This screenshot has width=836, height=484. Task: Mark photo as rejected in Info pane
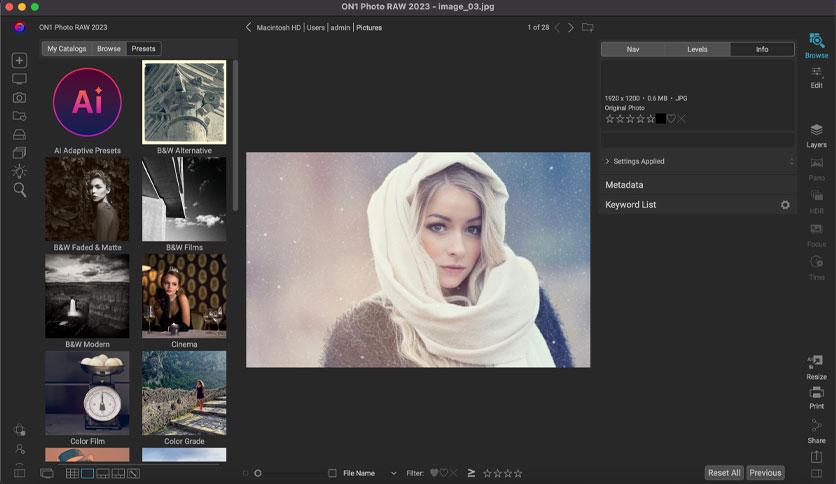[681, 118]
